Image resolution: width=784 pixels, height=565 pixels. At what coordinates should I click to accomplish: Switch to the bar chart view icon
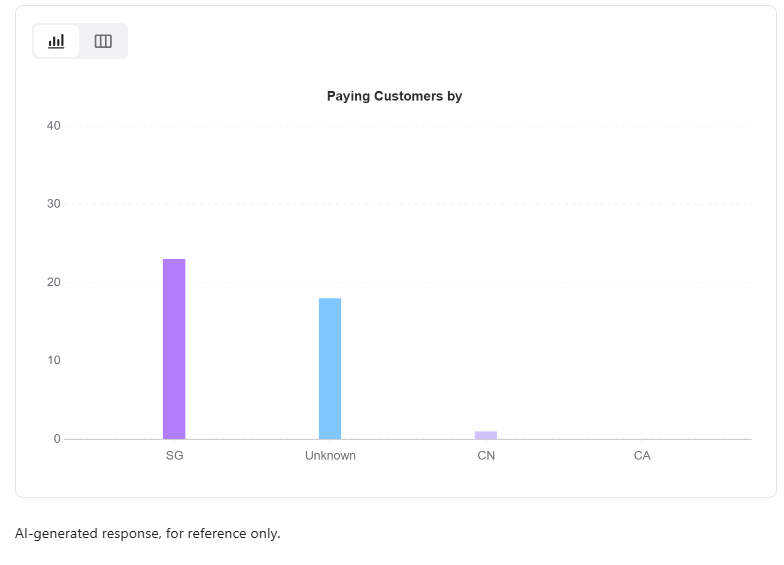point(56,41)
